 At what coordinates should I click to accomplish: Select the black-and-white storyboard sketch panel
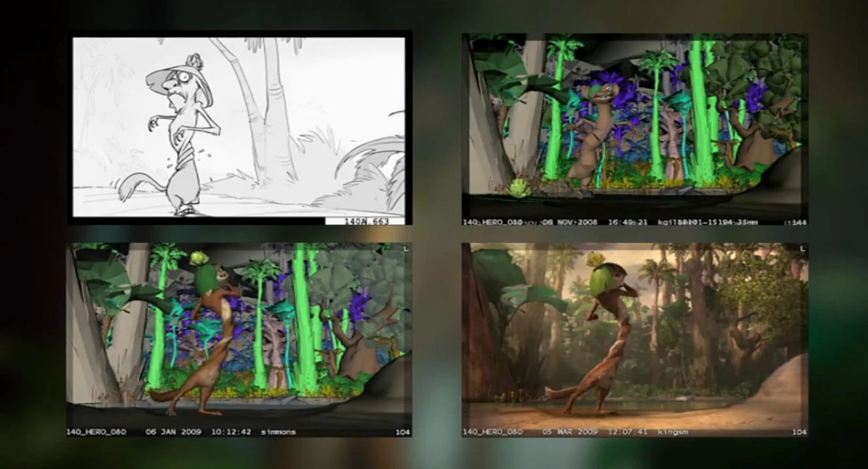pyautogui.click(x=238, y=127)
